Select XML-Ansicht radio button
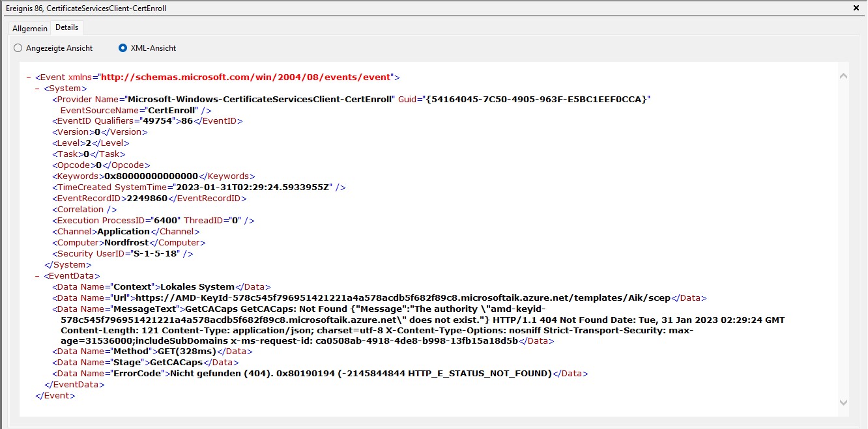Image resolution: width=868 pixels, height=429 pixels. [x=147, y=48]
